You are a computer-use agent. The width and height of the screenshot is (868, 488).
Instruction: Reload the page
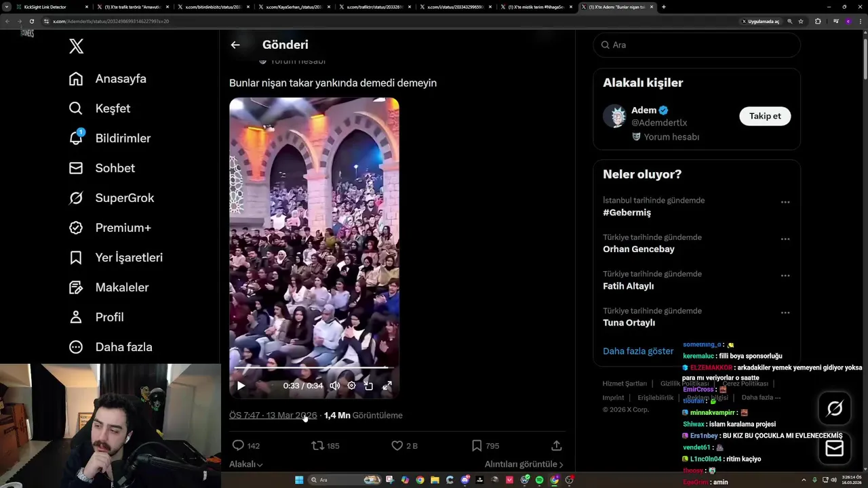[x=32, y=21]
